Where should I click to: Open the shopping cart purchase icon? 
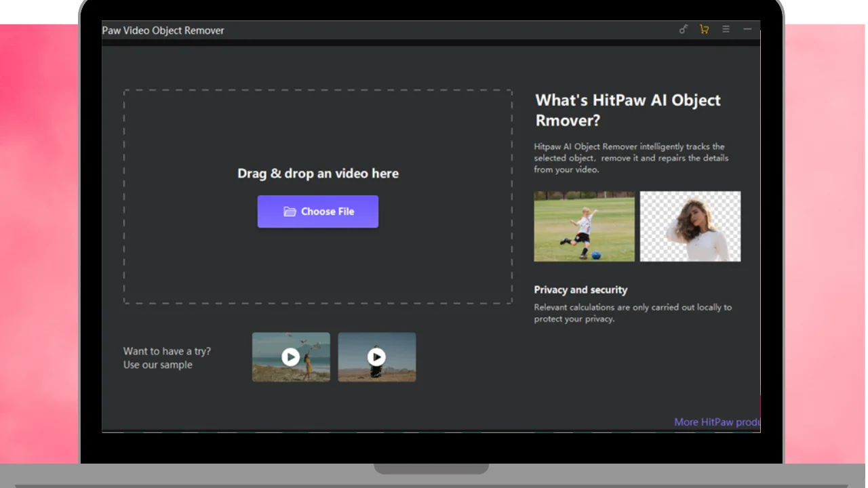[704, 29]
